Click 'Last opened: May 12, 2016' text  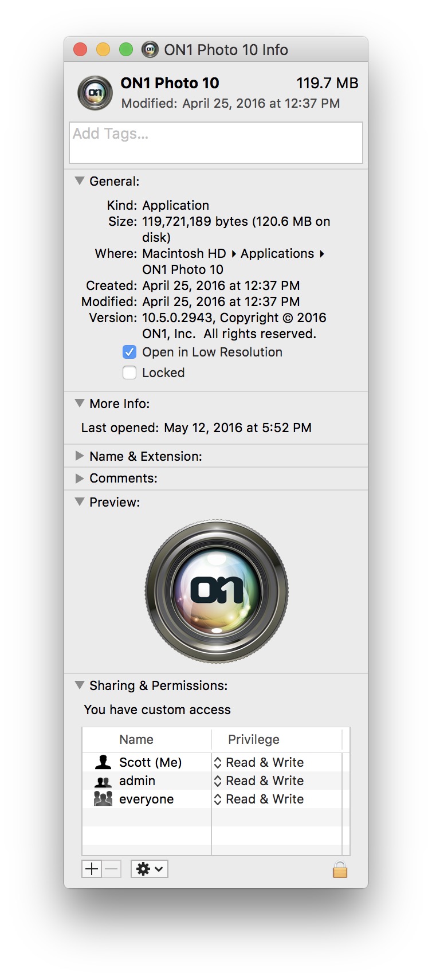(x=196, y=428)
